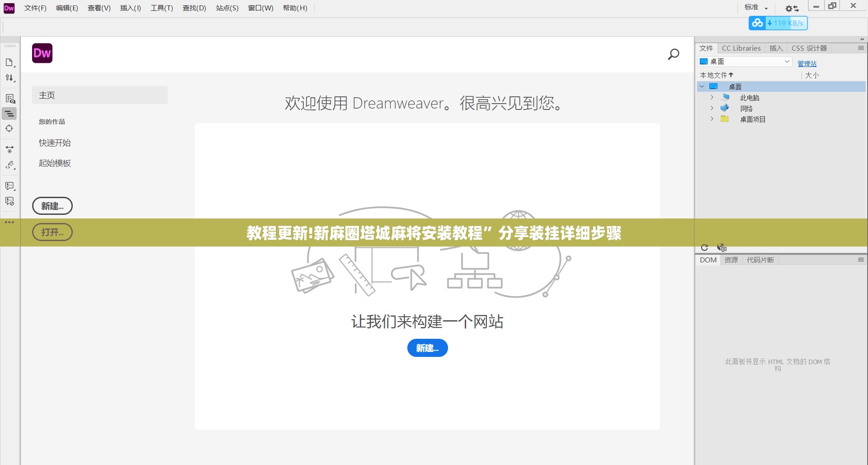Sort by 本地文件 column header
The image size is (868, 465).
click(717, 75)
